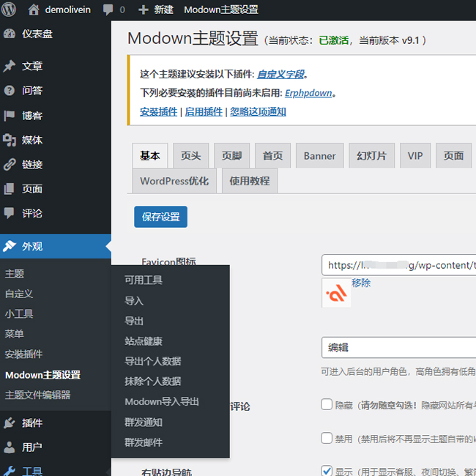476x476 pixels.
Task: Open 自定义 under 外观 submenu
Action: coord(19,294)
